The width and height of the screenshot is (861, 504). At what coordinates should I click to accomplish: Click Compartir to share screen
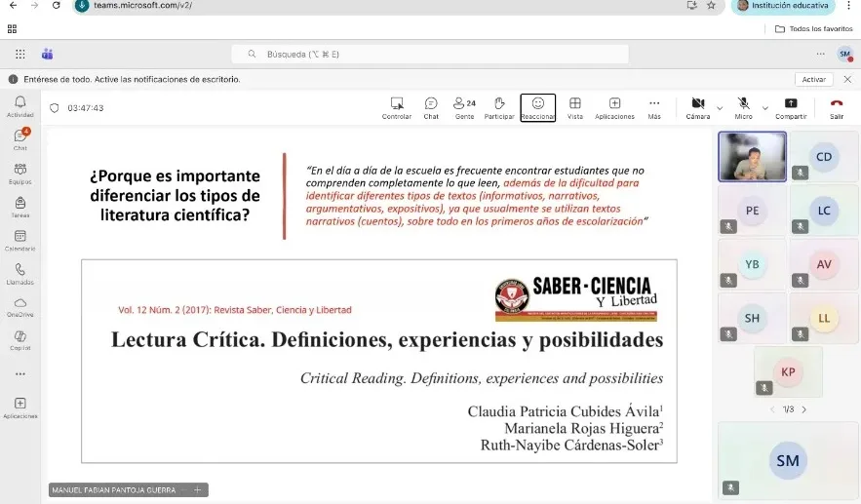(x=791, y=108)
